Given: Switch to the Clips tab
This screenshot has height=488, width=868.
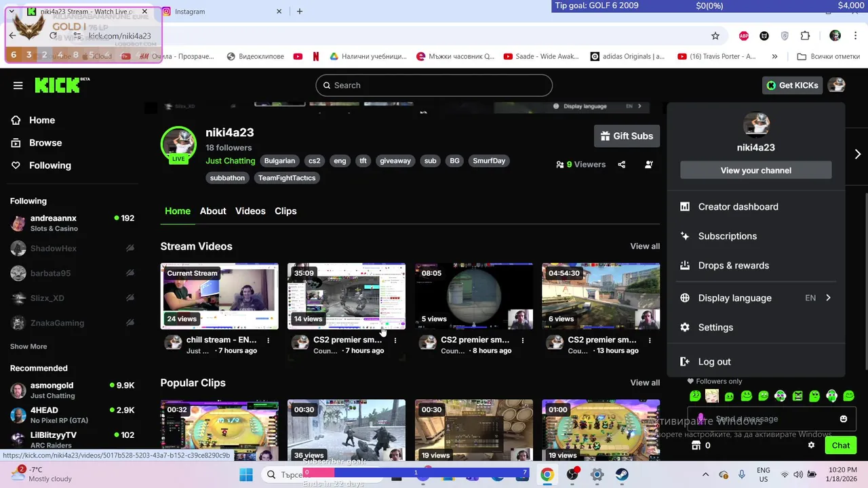Looking at the screenshot, I should 285,211.
